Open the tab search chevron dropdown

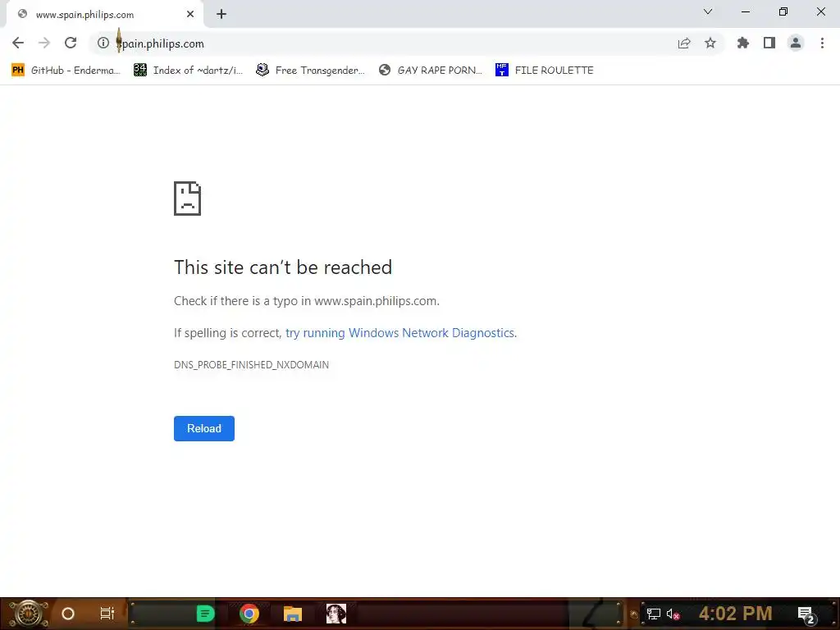pyautogui.click(x=708, y=11)
